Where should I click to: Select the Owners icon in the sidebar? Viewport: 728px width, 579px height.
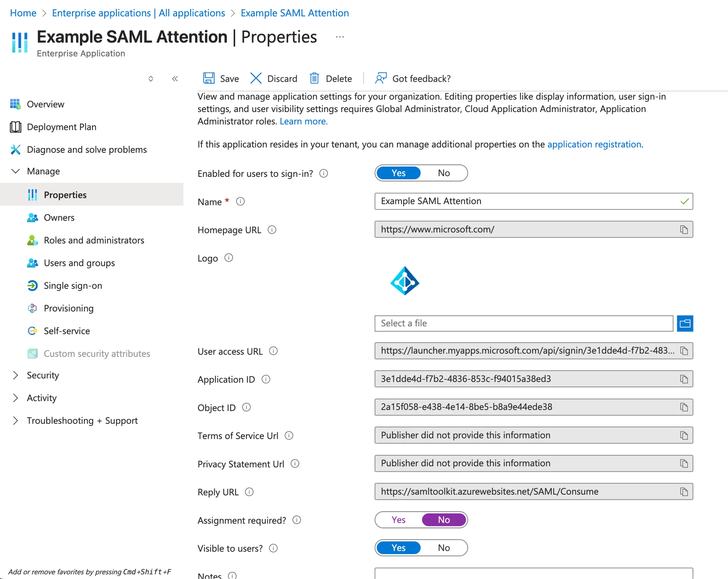click(32, 217)
